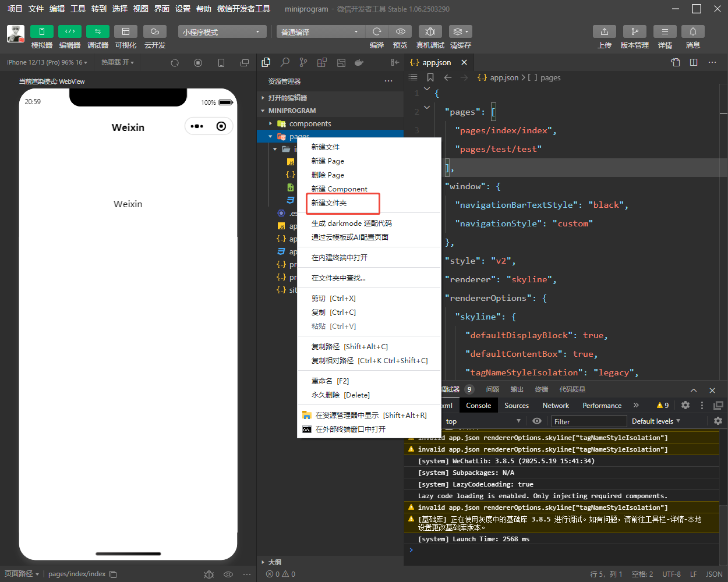The height and width of the screenshot is (582, 728).
Task: Click the upload (上传) button
Action: [605, 31]
